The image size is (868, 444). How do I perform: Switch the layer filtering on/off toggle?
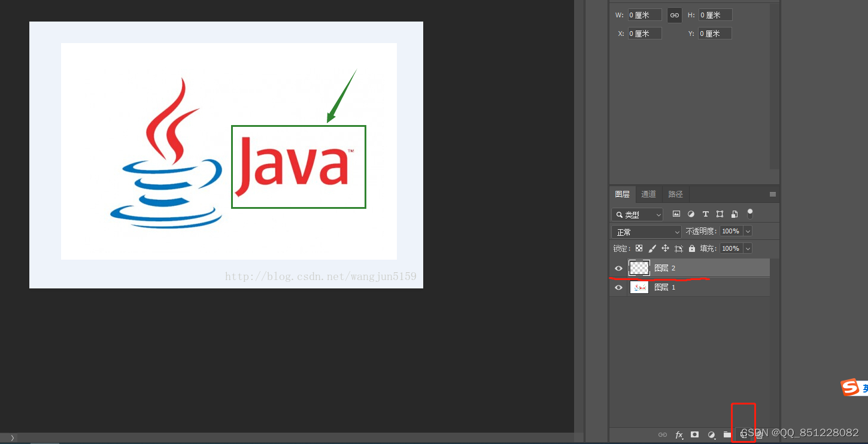click(750, 214)
